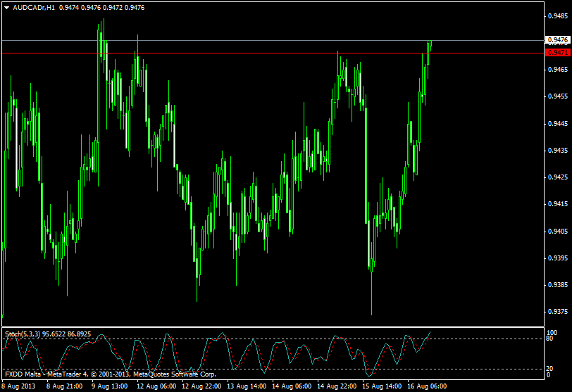Click the 8 Aug 2013 time label

[x=18, y=386]
